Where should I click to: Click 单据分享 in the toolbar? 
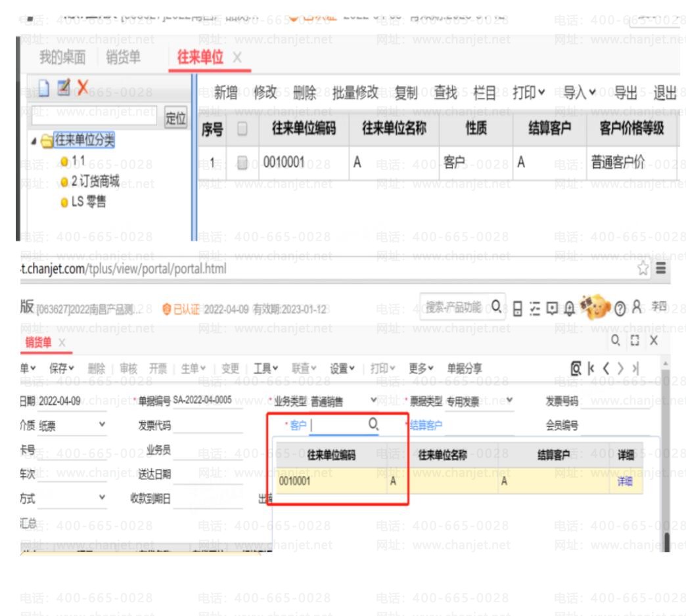pyautogui.click(x=464, y=368)
